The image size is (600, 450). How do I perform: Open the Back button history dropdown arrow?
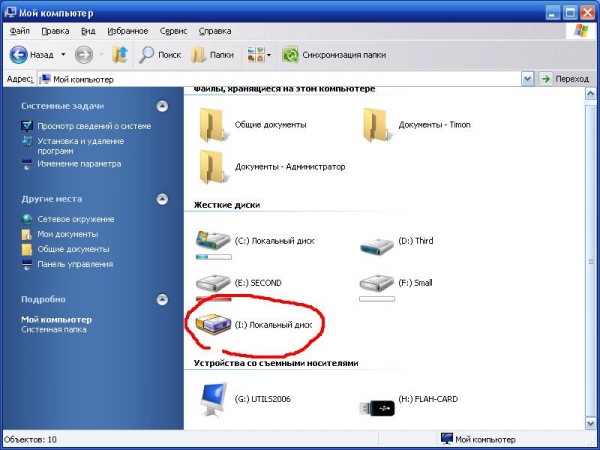click(x=63, y=55)
